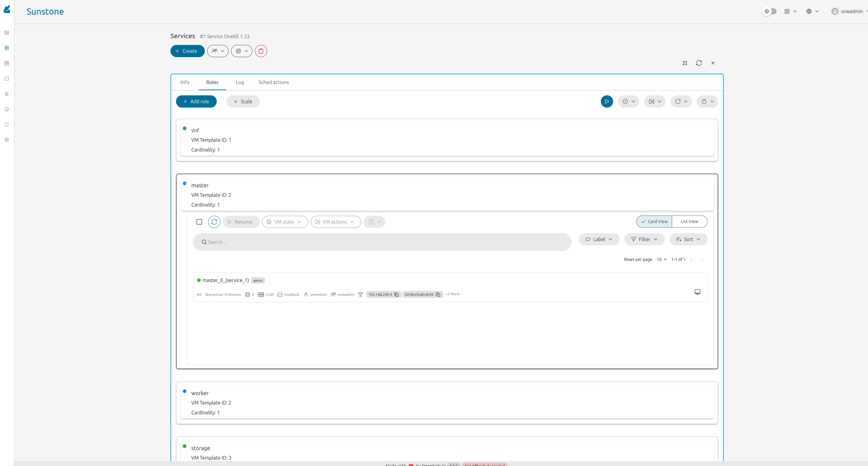The width and height of the screenshot is (868, 466).
Task: Add a new role with Add role button
Action: 196,102
